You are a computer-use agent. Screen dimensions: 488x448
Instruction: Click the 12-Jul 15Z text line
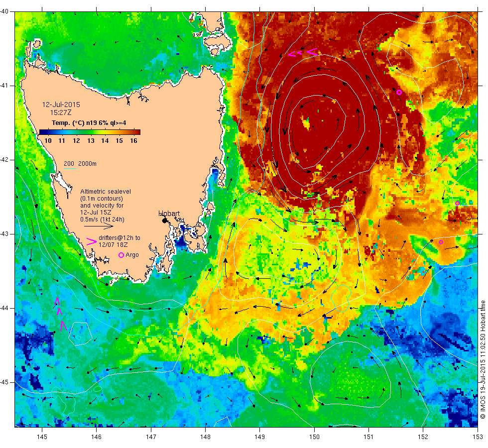pyautogui.click(x=96, y=213)
